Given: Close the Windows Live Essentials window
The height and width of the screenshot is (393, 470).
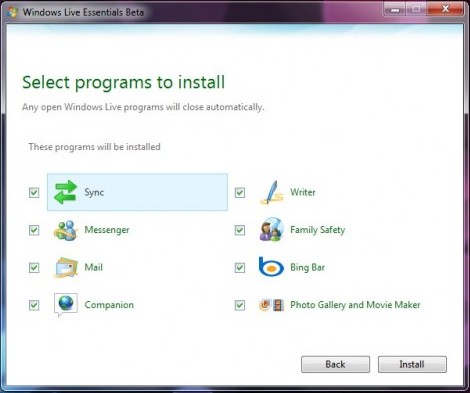Looking at the screenshot, I should point(445,9).
